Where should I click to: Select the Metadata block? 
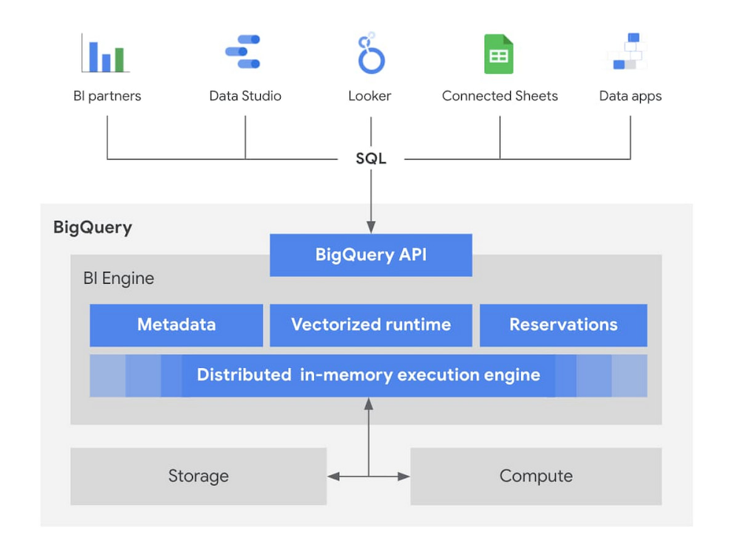[177, 325]
